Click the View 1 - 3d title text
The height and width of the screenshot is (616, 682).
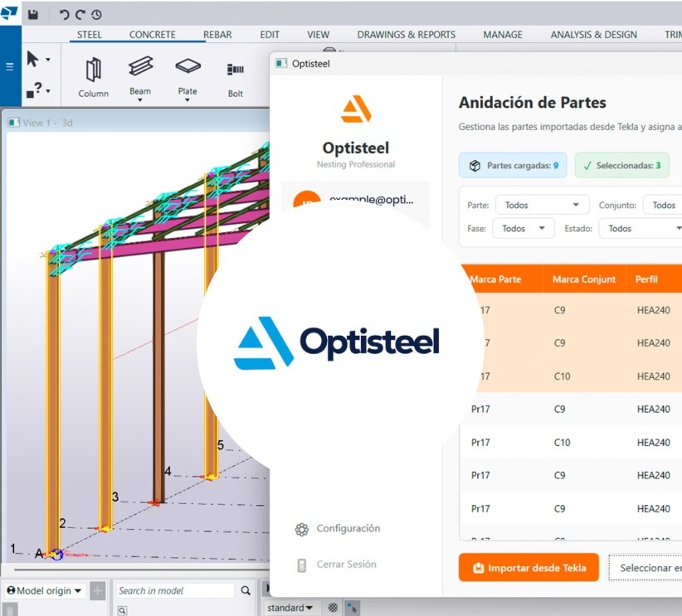pyautogui.click(x=47, y=123)
